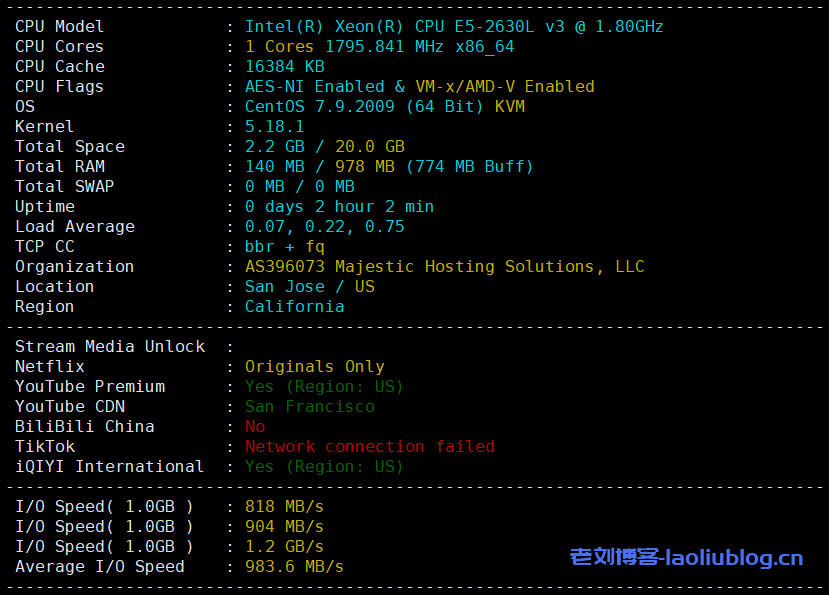Click the laoliublog.cn watermark link
This screenshot has height=595, width=829.
click(x=686, y=557)
